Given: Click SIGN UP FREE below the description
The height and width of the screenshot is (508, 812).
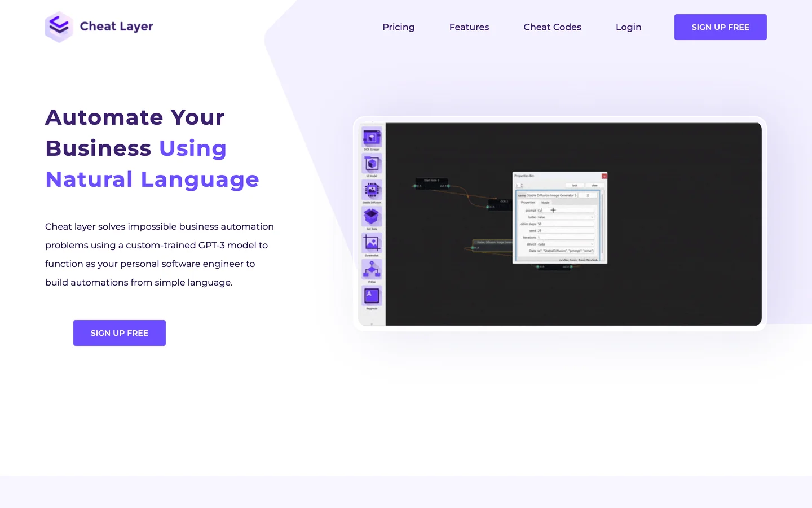Looking at the screenshot, I should pyautogui.click(x=120, y=333).
